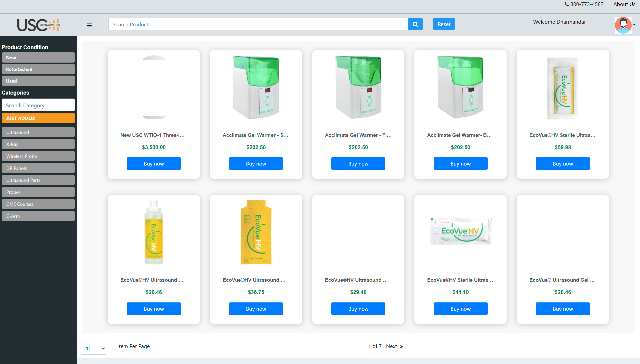This screenshot has height=364, width=640.
Task: Expand the dropdown arrow beside the avatar
Action: [634, 25]
